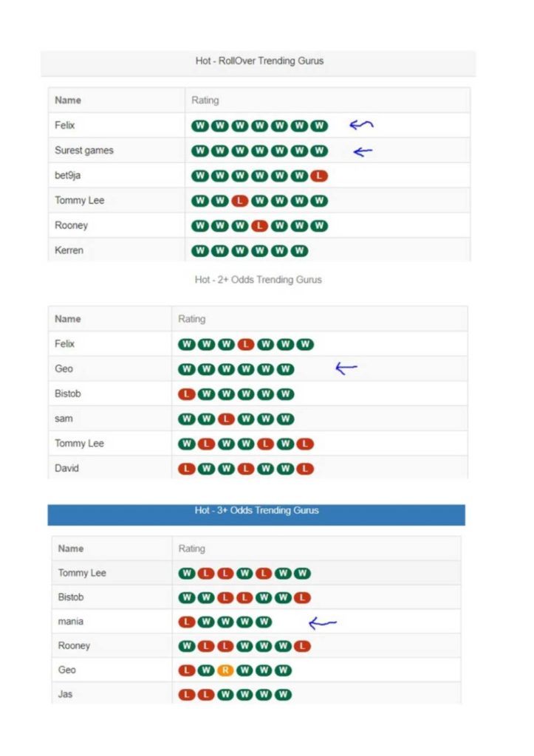Click the first L badge in Jas's row
This screenshot has height=756, width=534.
187,695
